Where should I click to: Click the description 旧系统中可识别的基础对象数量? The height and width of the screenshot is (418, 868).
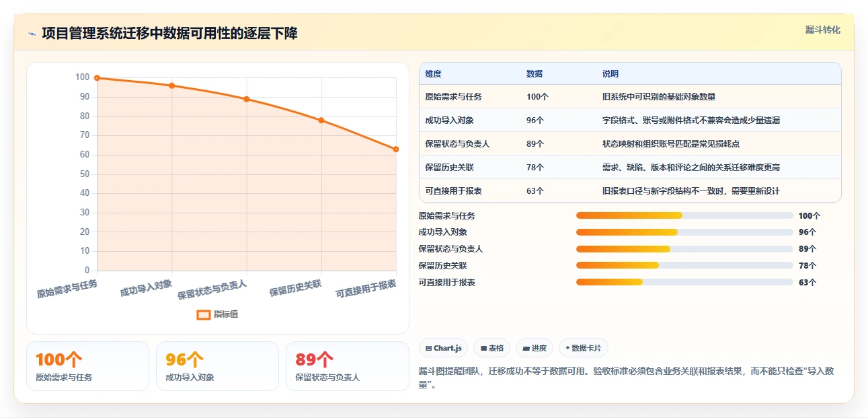click(659, 97)
